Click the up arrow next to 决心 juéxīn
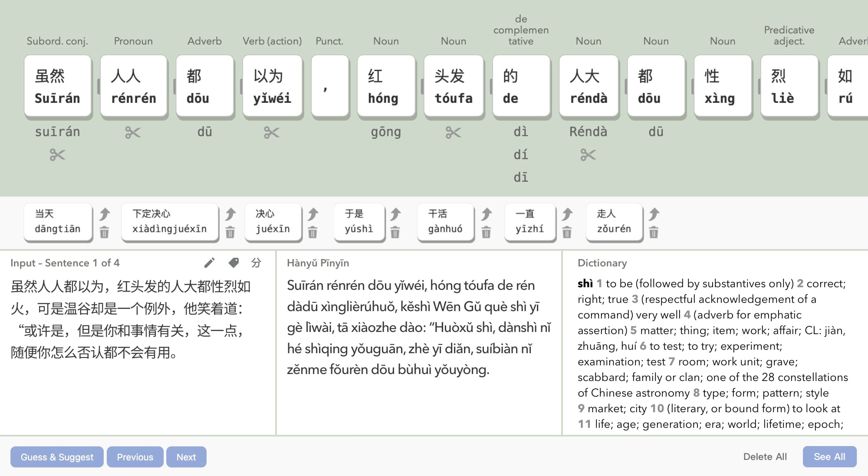This screenshot has height=476, width=868. [x=313, y=214]
